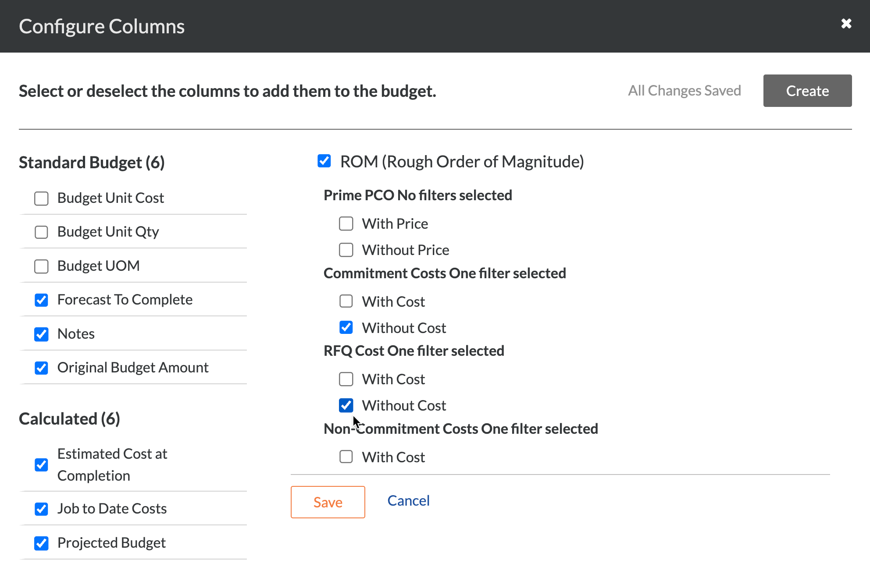Viewport: 870px width, 588px height.
Task: Disable the ROM column checkbox
Action: click(324, 161)
